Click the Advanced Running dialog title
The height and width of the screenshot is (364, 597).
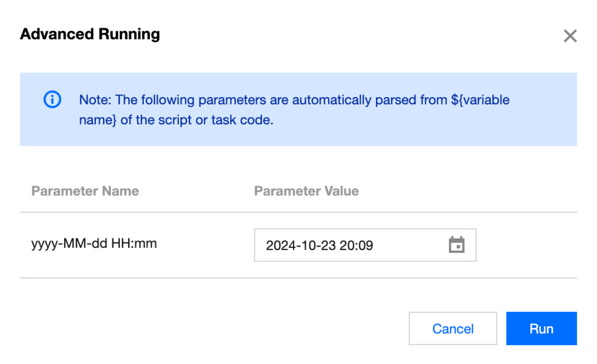(x=90, y=34)
